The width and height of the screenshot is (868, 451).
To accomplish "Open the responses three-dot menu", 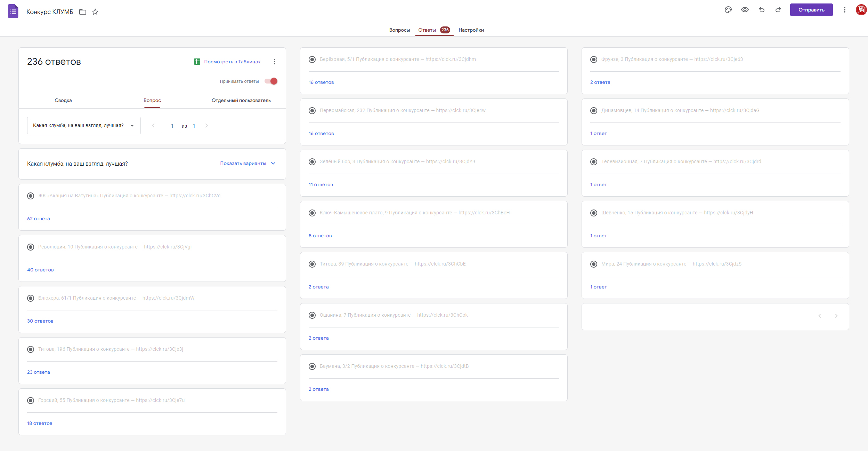I will coord(274,62).
